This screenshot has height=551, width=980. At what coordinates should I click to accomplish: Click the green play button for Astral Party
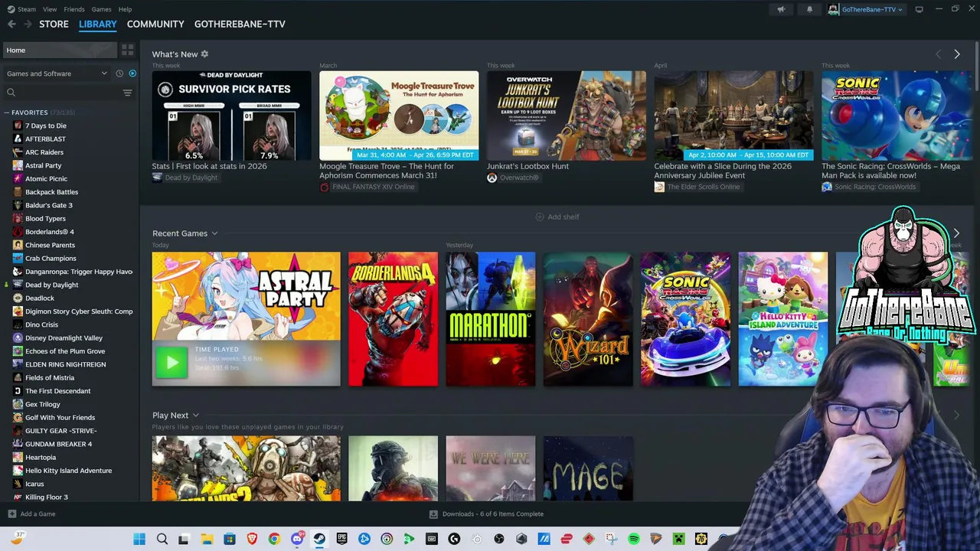tap(171, 364)
